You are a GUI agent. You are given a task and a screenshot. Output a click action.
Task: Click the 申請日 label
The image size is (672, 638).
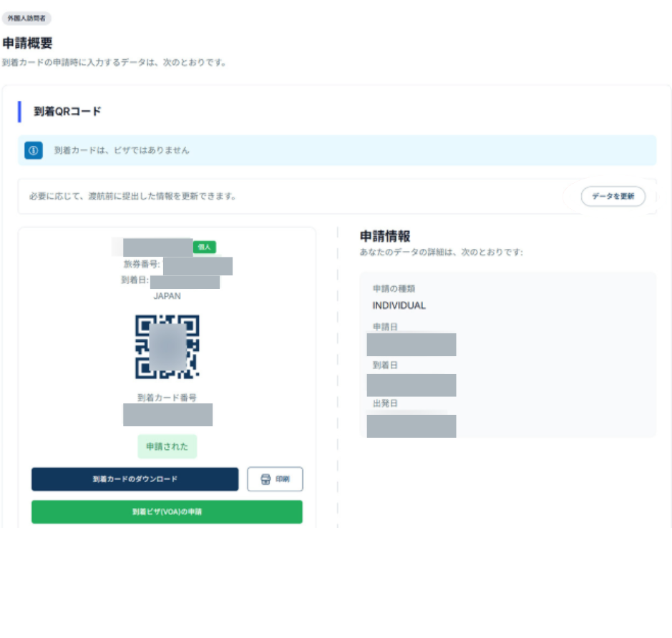click(x=385, y=327)
